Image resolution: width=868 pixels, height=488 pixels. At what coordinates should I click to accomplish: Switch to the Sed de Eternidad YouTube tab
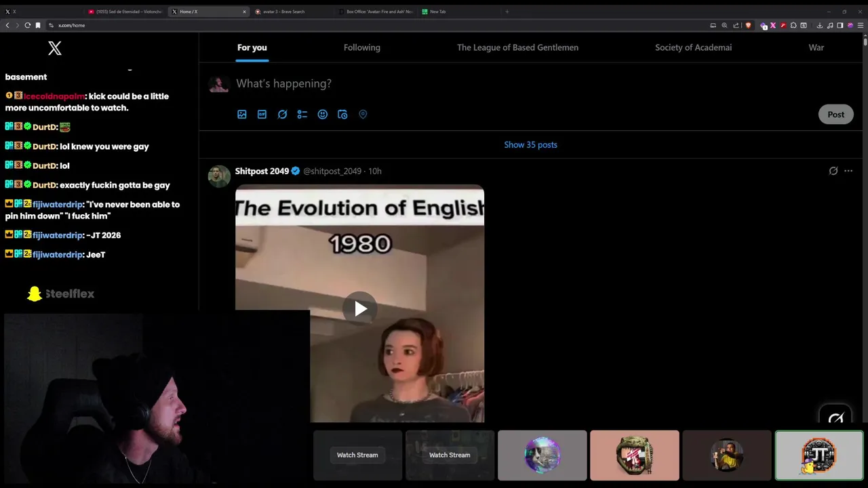pos(125,12)
